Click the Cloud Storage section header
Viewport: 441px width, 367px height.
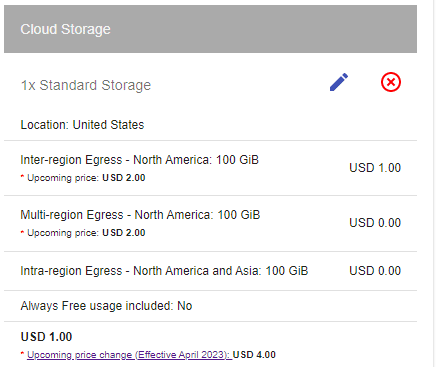pyautogui.click(x=210, y=29)
